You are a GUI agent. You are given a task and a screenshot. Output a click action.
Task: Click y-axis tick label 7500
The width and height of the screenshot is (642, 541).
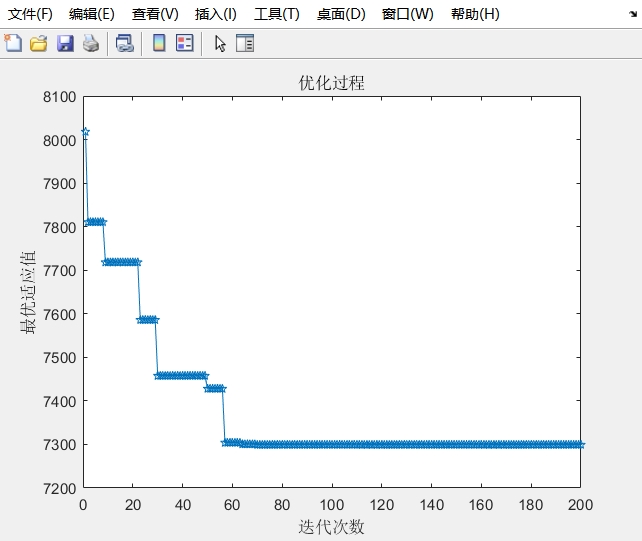pyautogui.click(x=60, y=358)
